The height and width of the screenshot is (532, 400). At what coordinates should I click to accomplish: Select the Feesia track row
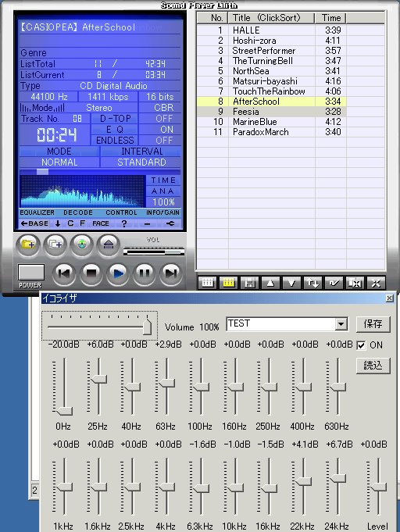pos(271,112)
